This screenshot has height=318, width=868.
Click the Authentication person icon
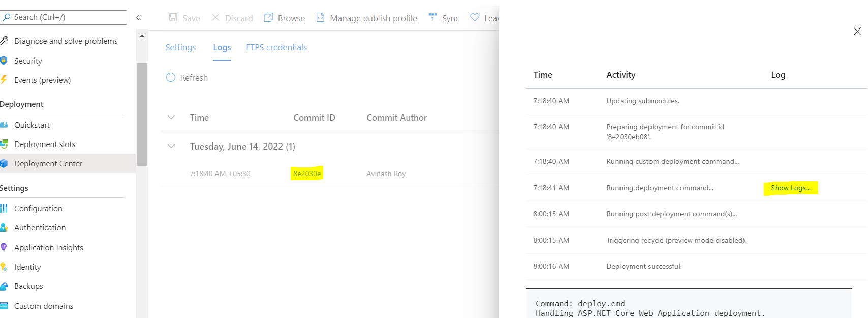[x=4, y=227]
